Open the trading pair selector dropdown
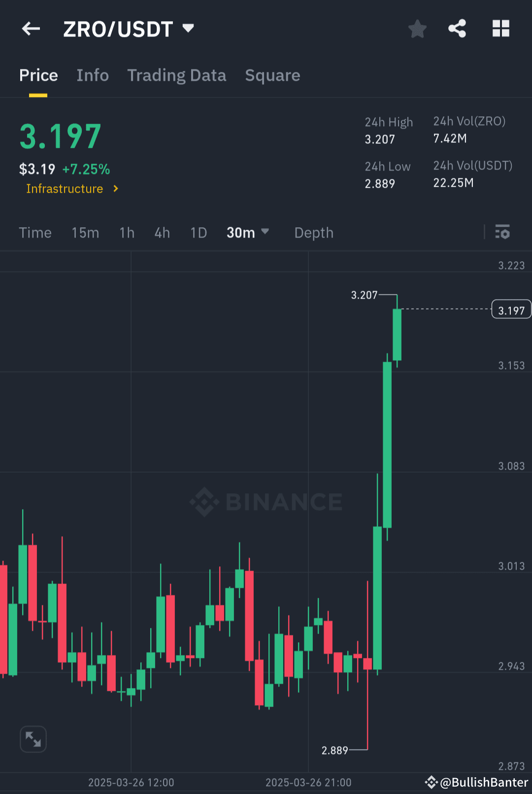Image resolution: width=532 pixels, height=794 pixels. [x=188, y=29]
